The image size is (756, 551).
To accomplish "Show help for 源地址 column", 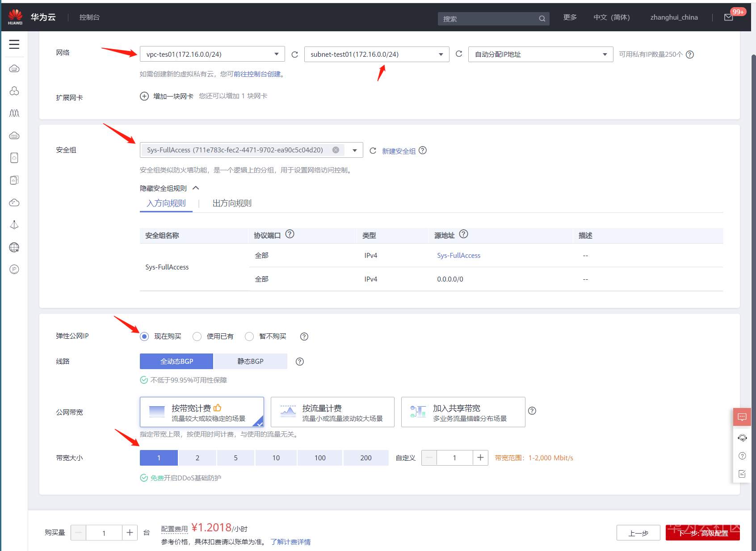I will tap(464, 234).
